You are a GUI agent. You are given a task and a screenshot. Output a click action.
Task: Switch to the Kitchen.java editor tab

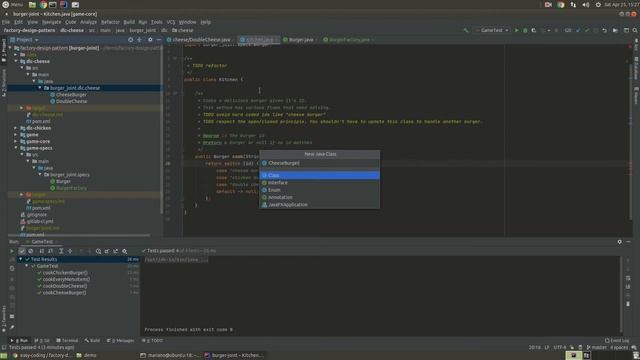[259, 40]
